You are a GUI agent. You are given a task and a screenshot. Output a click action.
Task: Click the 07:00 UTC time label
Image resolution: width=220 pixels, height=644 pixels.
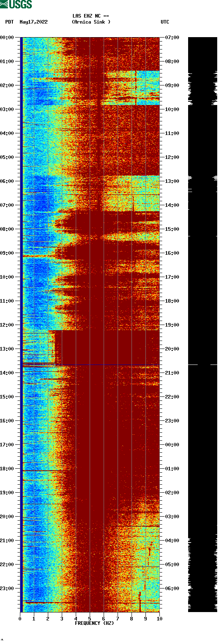click(x=172, y=38)
